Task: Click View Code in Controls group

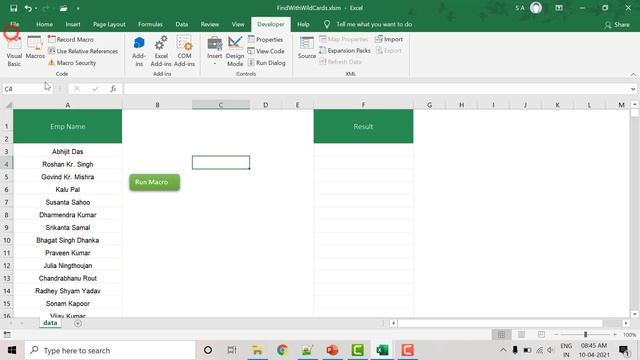Action: pyautogui.click(x=266, y=51)
